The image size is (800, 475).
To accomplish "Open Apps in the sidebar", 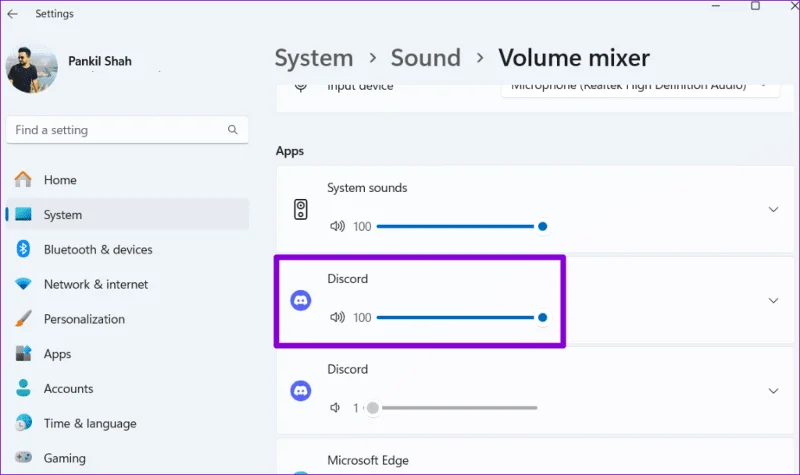I will tap(127, 354).
